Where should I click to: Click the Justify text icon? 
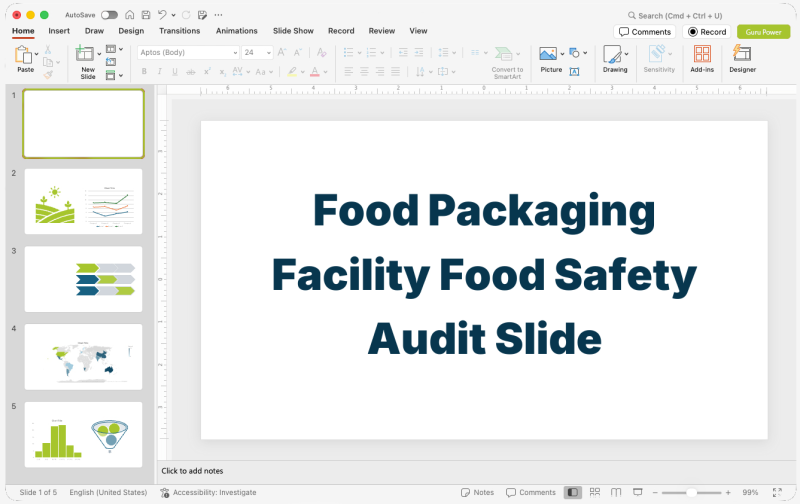395,71
